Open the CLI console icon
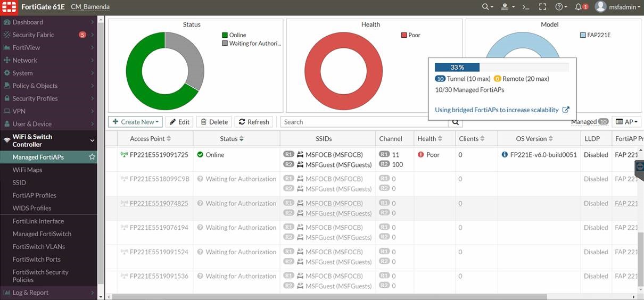The height and width of the screenshot is (300, 644). pyautogui.click(x=526, y=7)
